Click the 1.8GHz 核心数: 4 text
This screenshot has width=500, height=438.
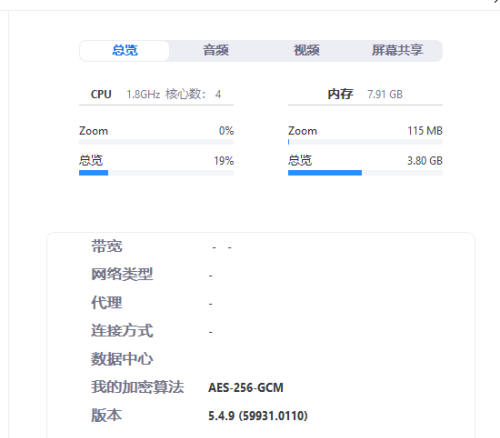click(x=174, y=94)
